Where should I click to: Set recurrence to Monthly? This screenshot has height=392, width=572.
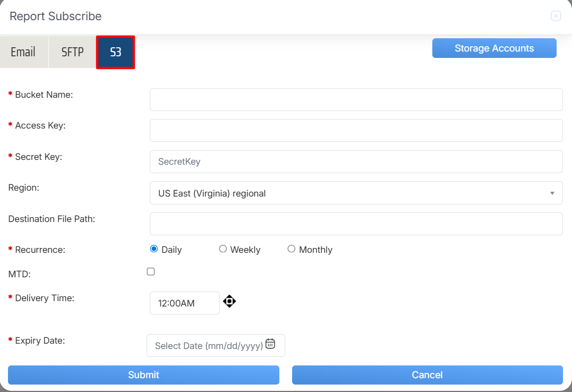(292, 249)
